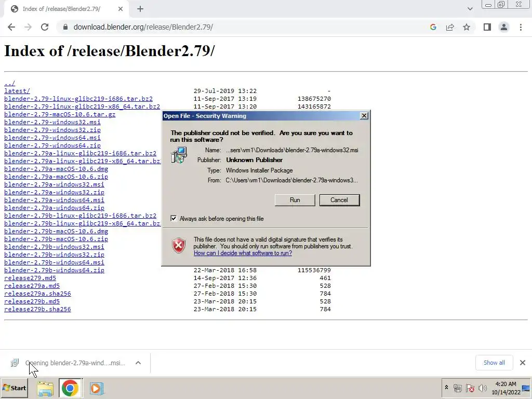Expand the download item options arrow

click(138, 363)
